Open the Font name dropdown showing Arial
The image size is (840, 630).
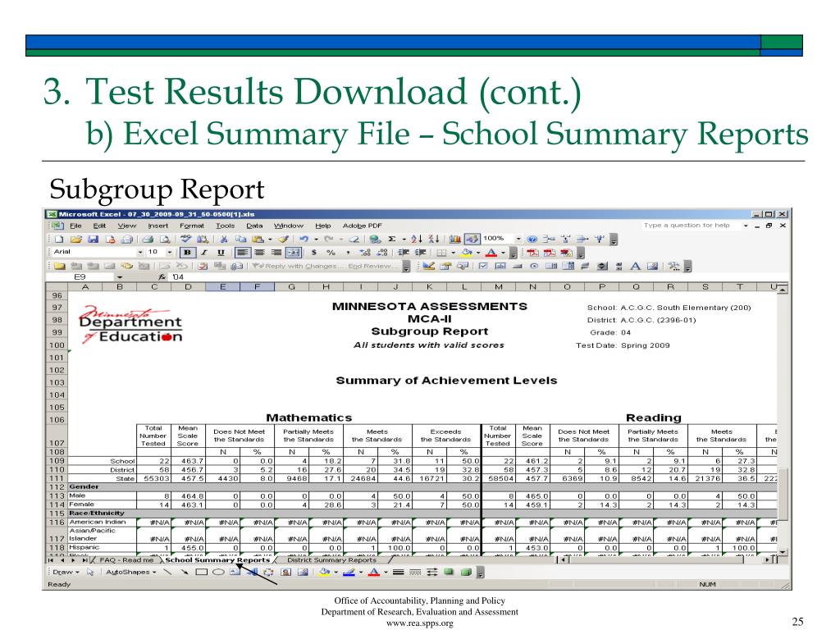click(x=141, y=253)
